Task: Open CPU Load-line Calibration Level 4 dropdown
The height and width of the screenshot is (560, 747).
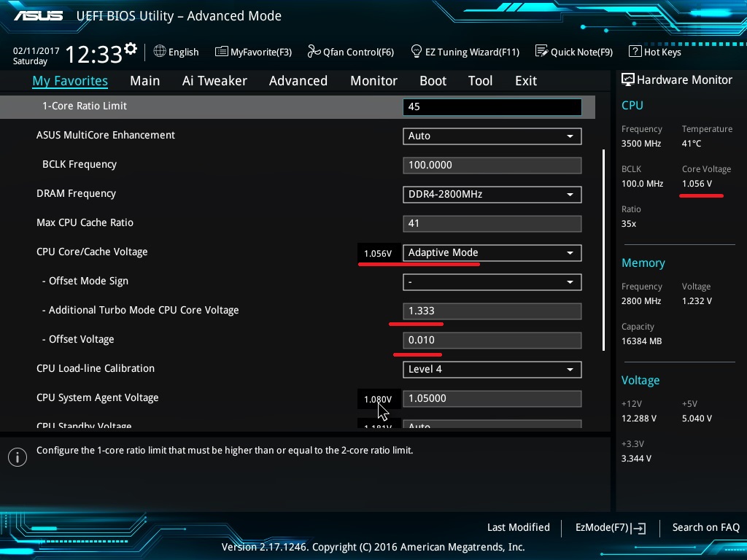Action: point(492,370)
